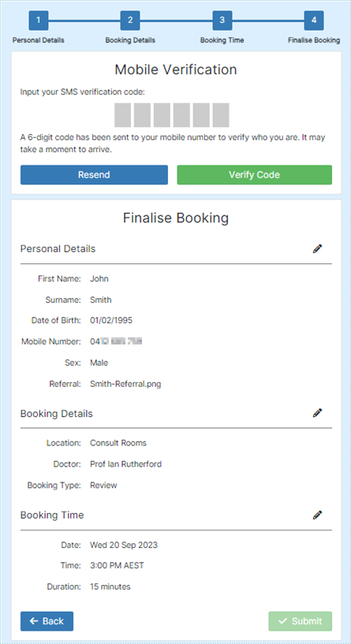351x644 pixels.
Task: Jump to step 2 Booking Details
Action: pos(130,20)
